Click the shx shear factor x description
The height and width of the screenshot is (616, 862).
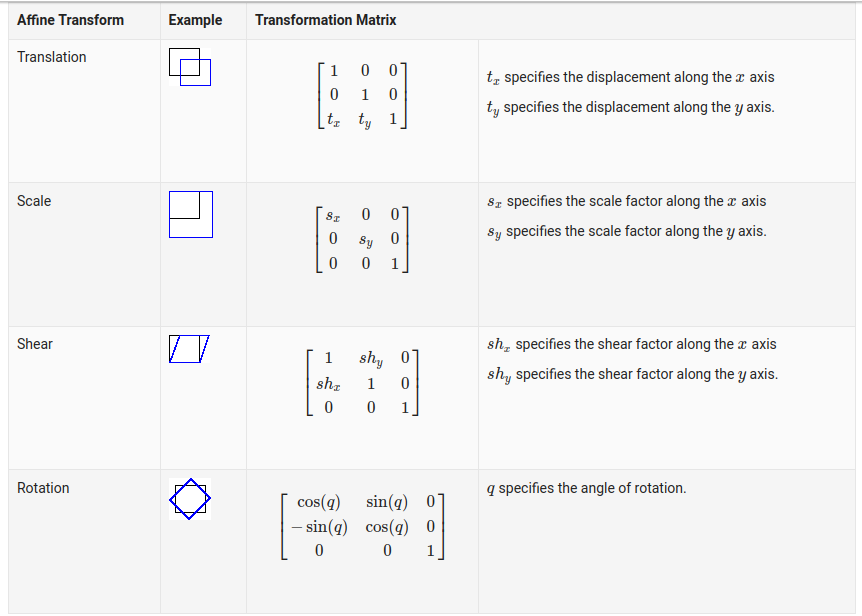(x=631, y=344)
